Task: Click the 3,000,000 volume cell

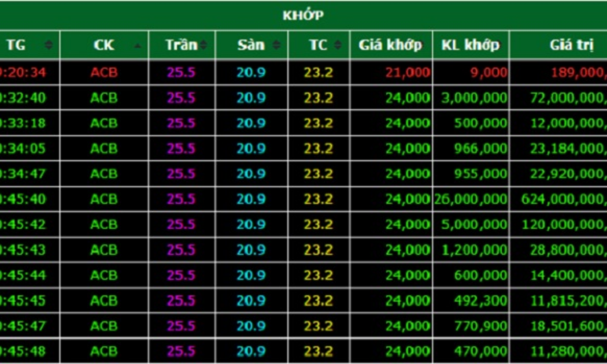Action: pyautogui.click(x=474, y=98)
